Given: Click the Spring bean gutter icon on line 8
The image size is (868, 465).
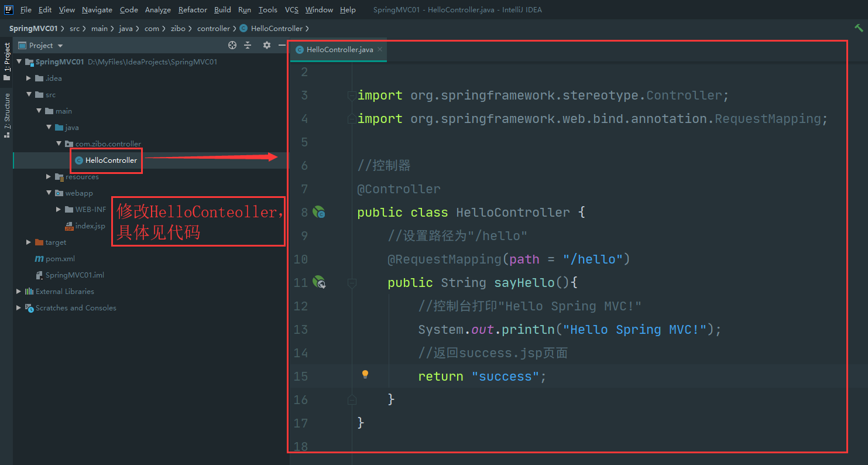Looking at the screenshot, I should 319,212.
